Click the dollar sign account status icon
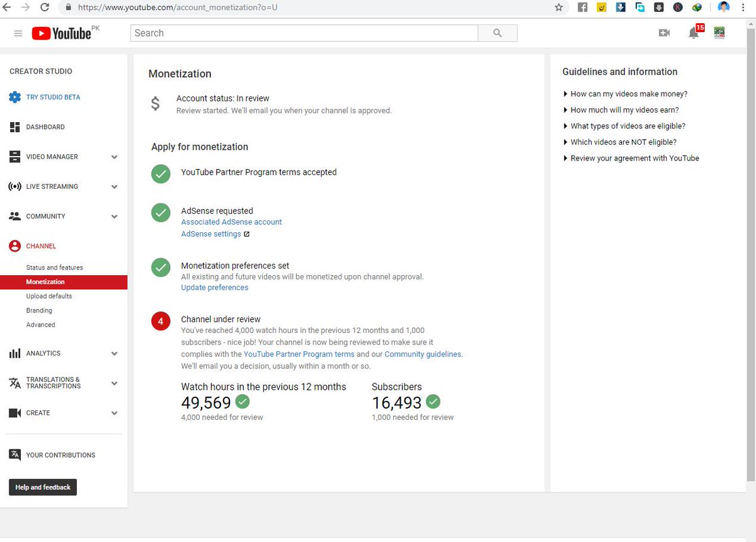Viewport: 756px width, 542px height. [x=156, y=104]
